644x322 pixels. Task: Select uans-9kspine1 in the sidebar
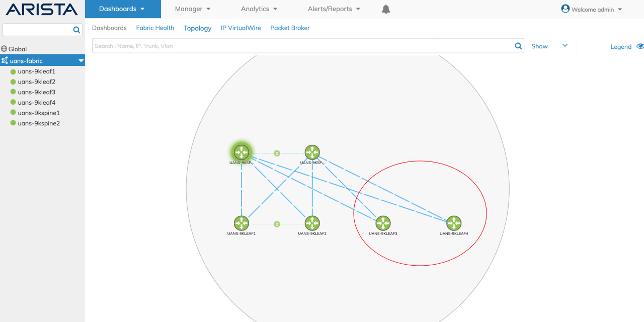tap(39, 113)
